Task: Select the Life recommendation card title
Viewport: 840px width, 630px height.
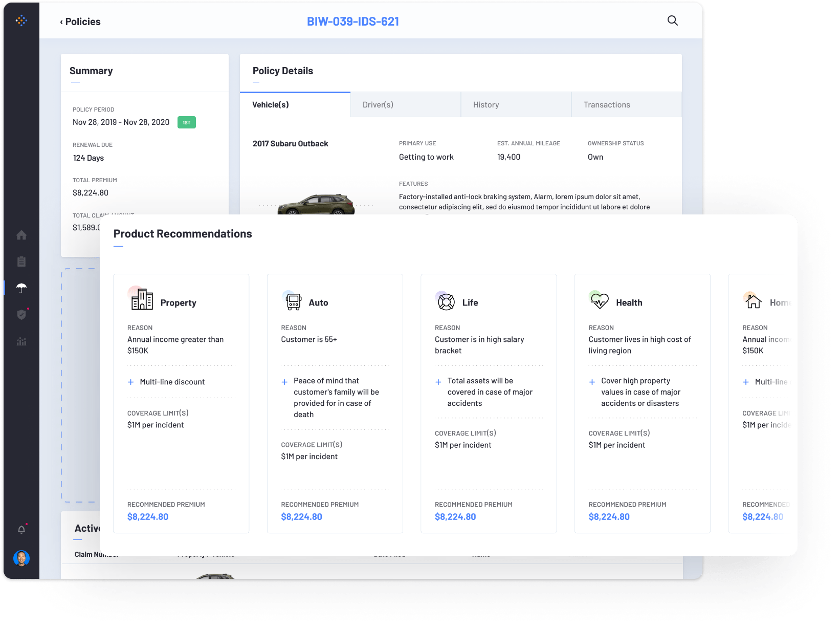Action: 470,303
